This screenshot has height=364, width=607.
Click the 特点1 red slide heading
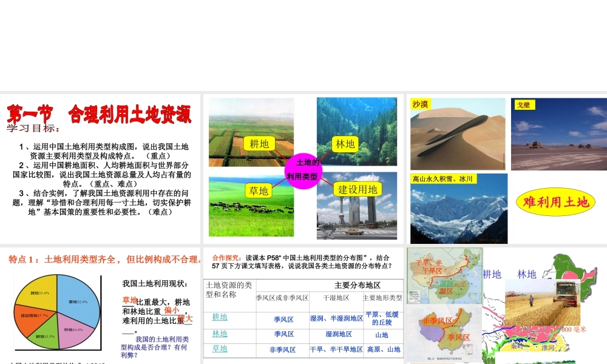tap(104, 259)
